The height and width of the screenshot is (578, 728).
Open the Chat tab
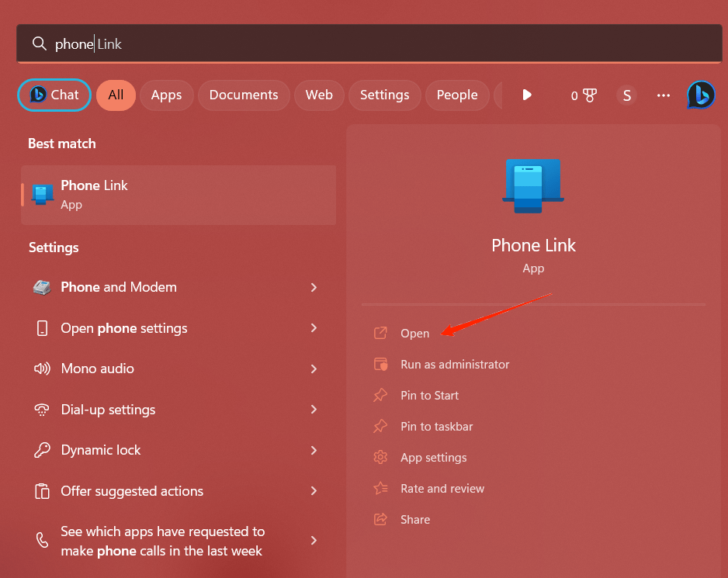point(54,95)
